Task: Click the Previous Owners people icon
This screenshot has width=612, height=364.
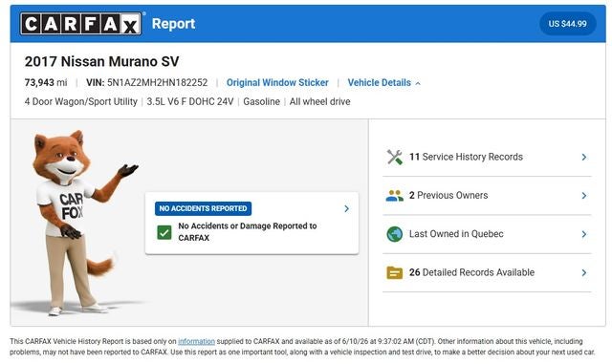Action: pos(395,196)
